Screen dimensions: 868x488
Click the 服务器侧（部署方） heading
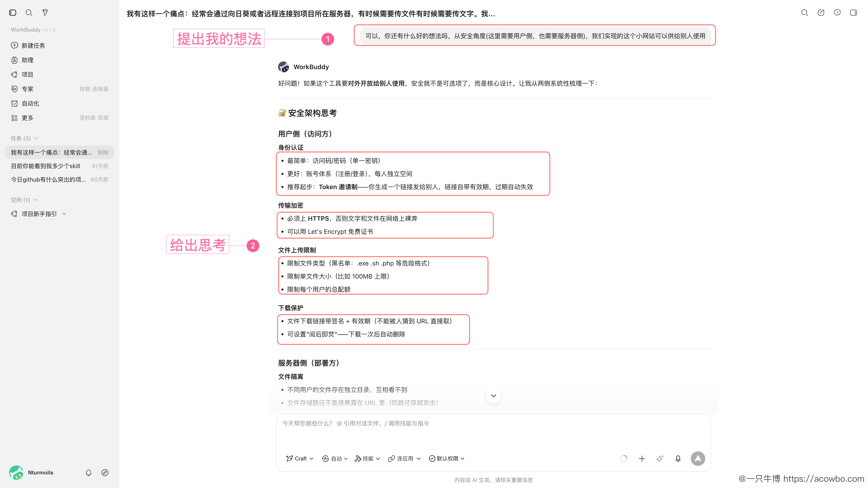pyautogui.click(x=310, y=363)
